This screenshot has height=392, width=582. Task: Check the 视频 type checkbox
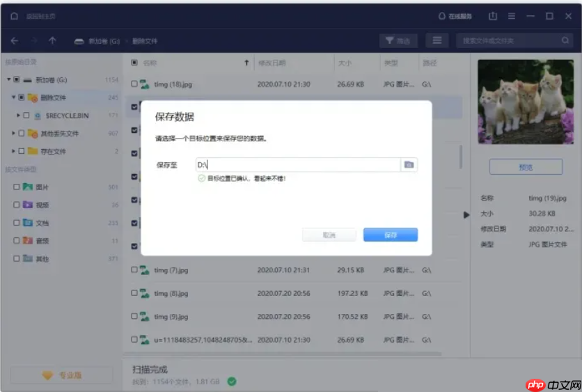[16, 205]
